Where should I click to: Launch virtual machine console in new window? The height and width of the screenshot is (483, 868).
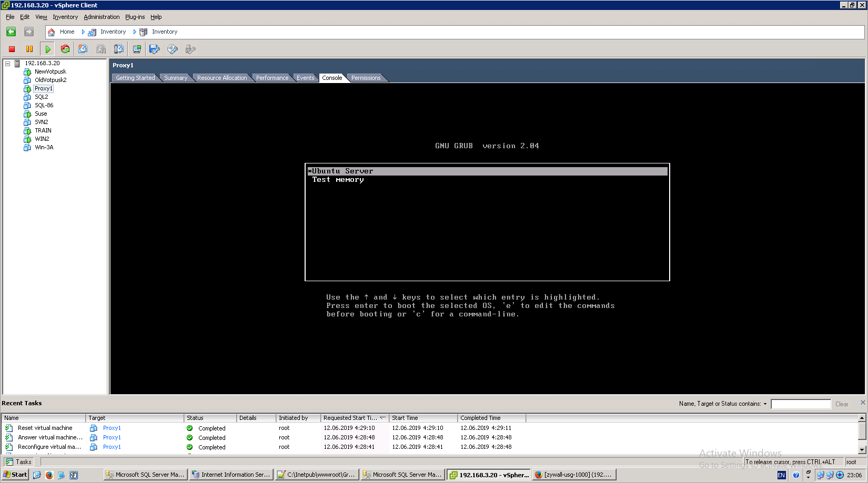click(137, 49)
